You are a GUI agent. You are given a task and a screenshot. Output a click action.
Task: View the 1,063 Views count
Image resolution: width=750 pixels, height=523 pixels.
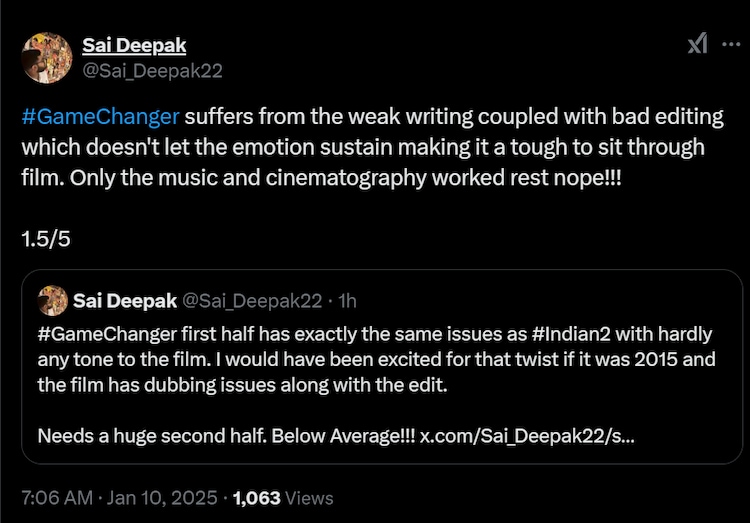point(283,497)
